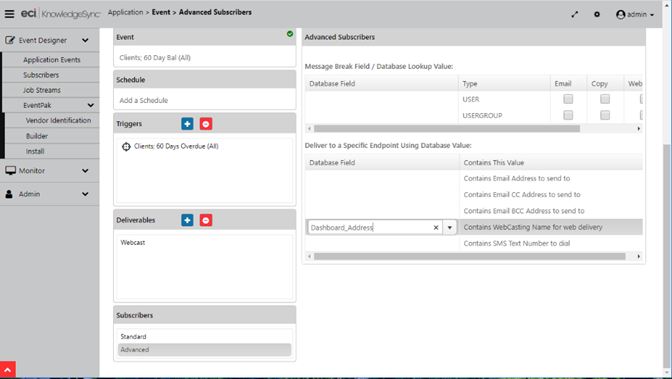The width and height of the screenshot is (672, 379).
Task: Select the EventPak menu item
Action: [37, 105]
